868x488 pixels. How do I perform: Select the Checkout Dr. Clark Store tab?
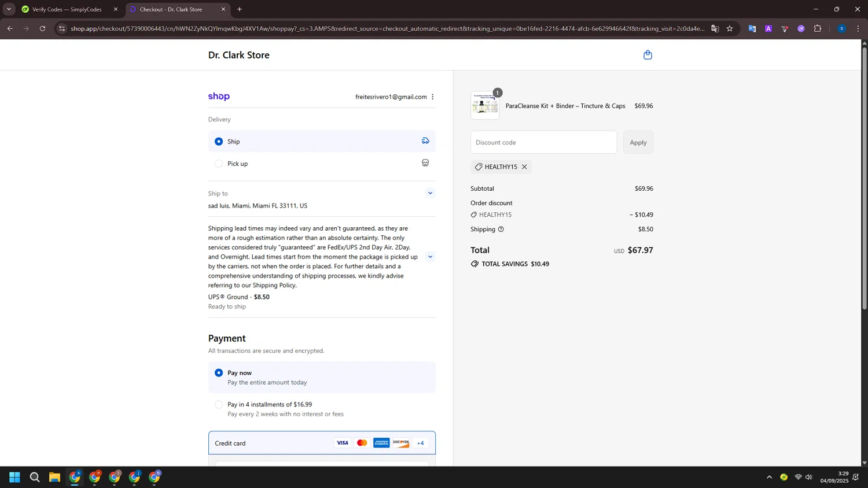point(171,9)
